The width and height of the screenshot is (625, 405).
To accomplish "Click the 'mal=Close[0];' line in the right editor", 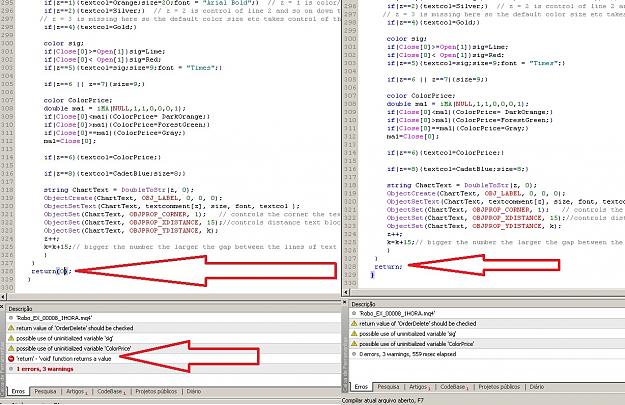I will click(413, 136).
